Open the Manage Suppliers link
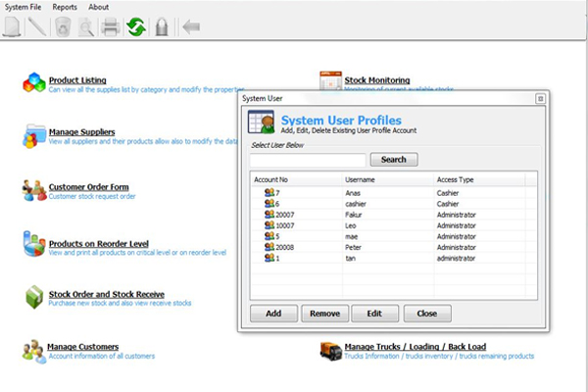Image resolution: width=588 pixels, height=392 pixels. coord(81,131)
